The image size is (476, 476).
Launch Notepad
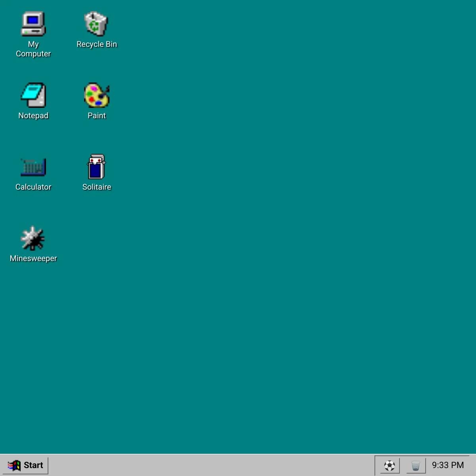(33, 95)
